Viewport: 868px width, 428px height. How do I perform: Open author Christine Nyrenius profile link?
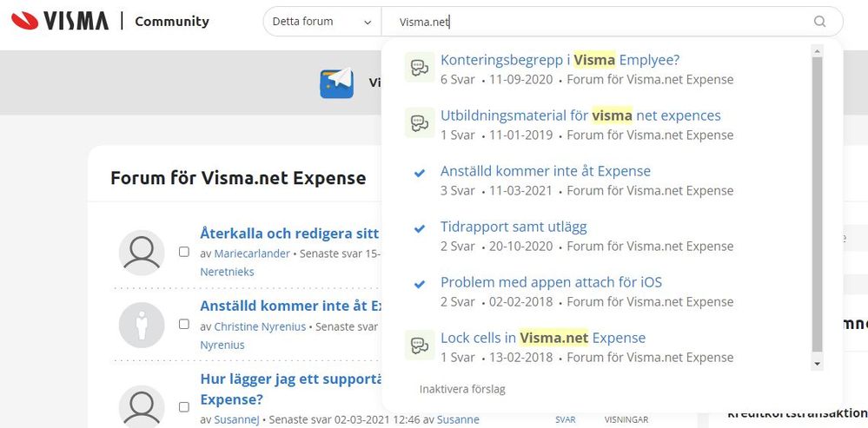(x=260, y=326)
